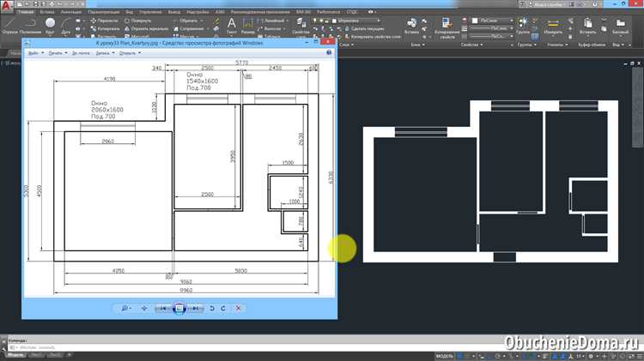Toggle the МОДЕЛЬ space button in status bar
Screen dimensions: 644x361
click(446, 353)
